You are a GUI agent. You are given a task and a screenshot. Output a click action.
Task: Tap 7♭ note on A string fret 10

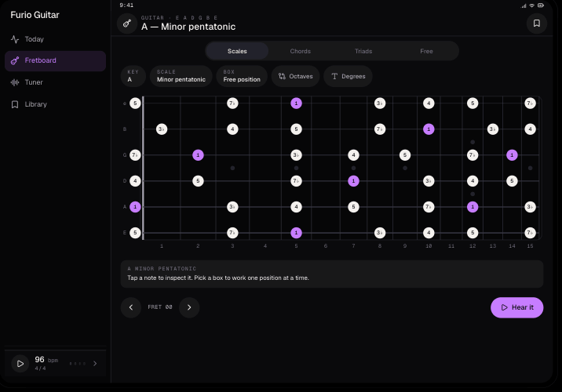pyautogui.click(x=429, y=207)
